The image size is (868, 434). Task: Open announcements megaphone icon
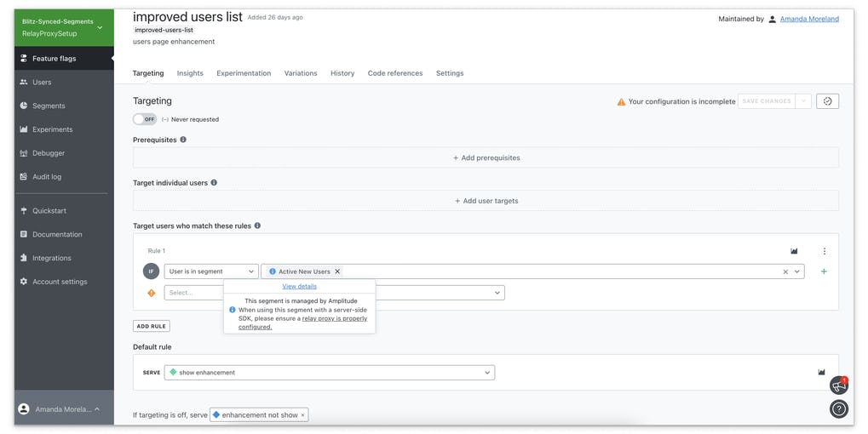[x=839, y=385]
